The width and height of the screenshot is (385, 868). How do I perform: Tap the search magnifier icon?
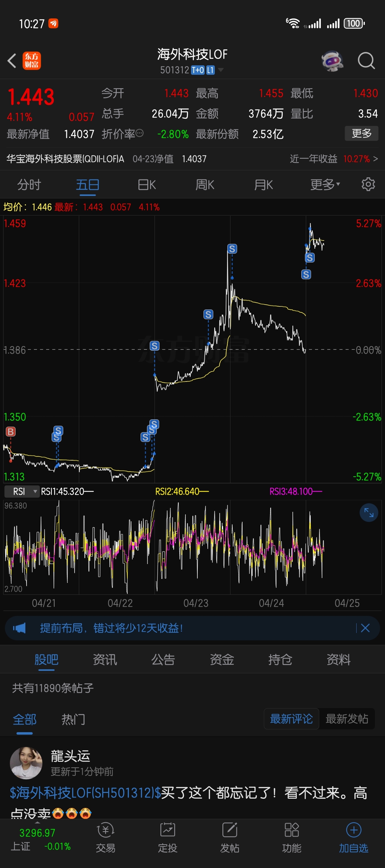pos(366,61)
